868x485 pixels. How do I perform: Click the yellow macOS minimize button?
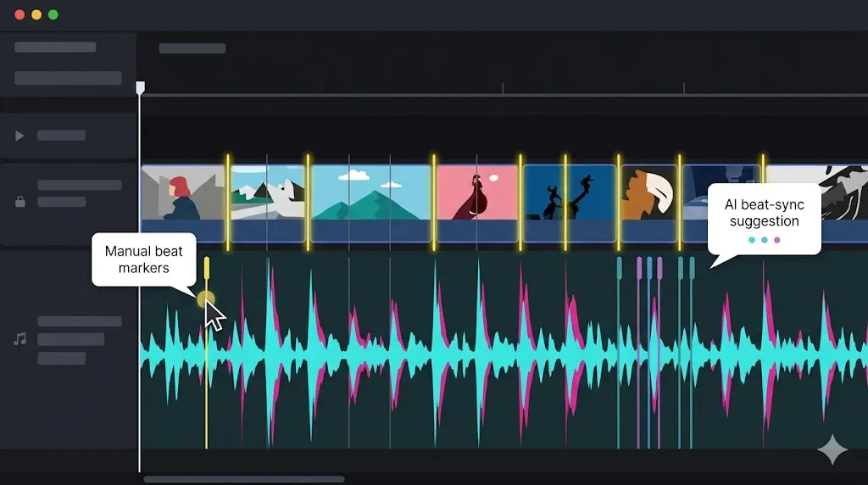pyautogui.click(x=36, y=14)
